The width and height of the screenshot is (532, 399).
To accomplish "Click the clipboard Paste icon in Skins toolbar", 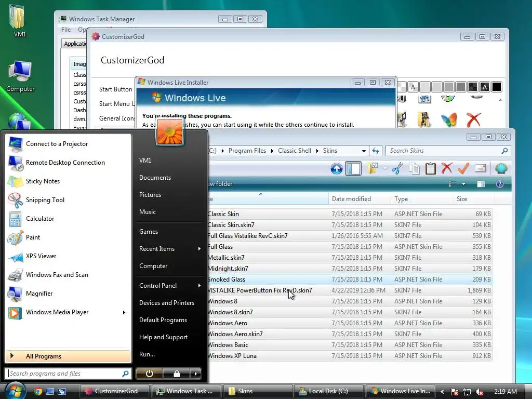I will pos(431,169).
